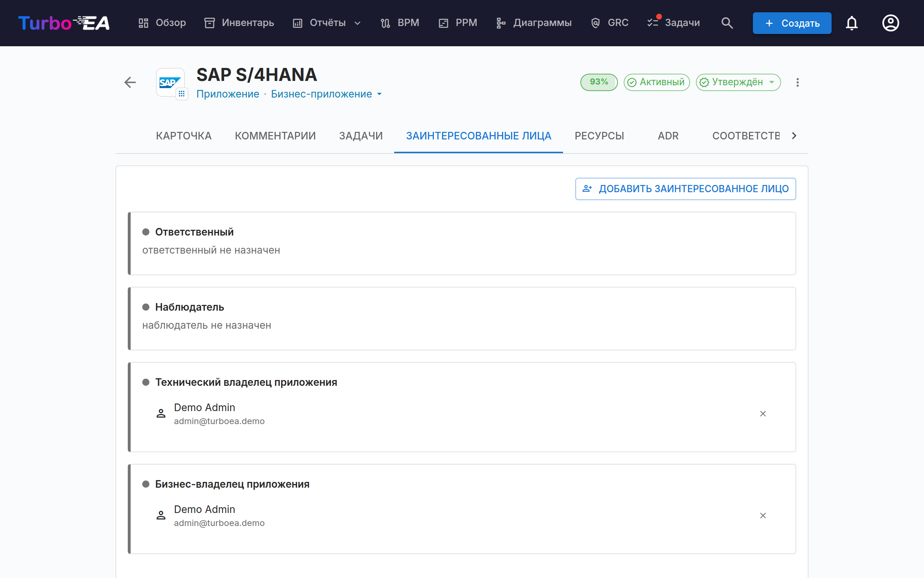Click the apps grid badge on the SAP logo
924x578 pixels.
coord(182,94)
